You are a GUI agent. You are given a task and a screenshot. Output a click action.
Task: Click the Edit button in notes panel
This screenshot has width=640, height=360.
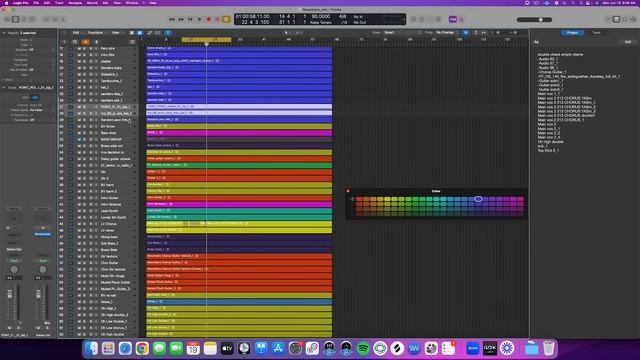(x=628, y=42)
